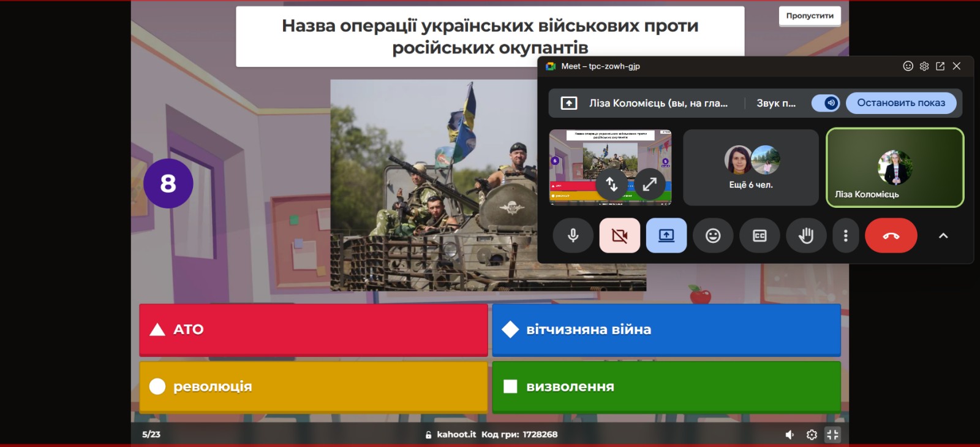Screen dimensions: 980x447
Task: Pick the yellow революція answer
Action: [313, 387]
